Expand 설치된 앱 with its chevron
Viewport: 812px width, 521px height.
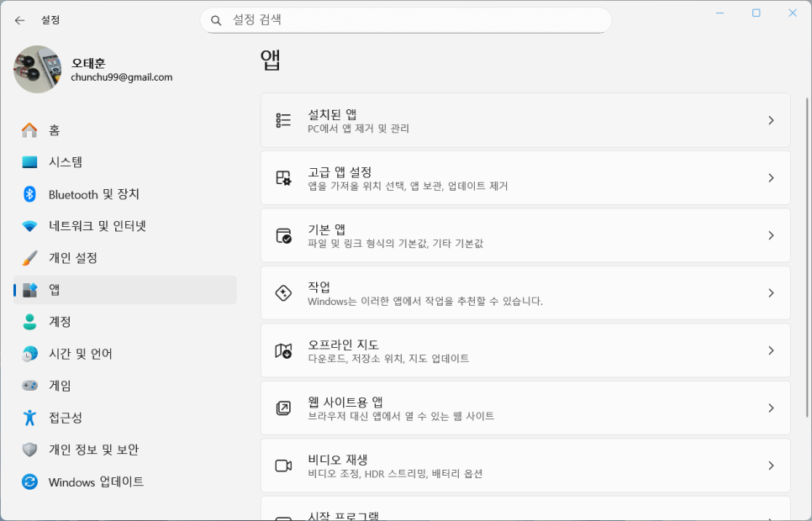pos(771,121)
